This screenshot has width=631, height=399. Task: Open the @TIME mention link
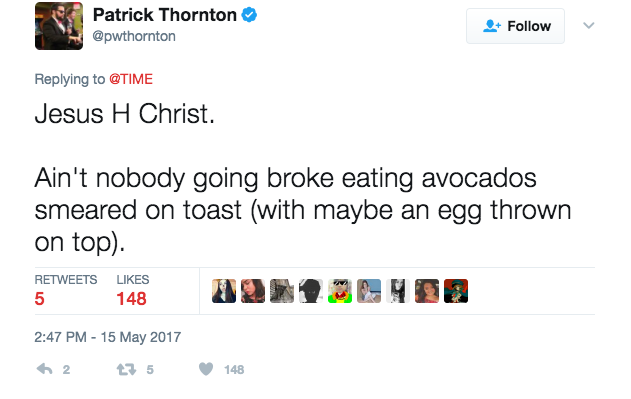coord(131,79)
